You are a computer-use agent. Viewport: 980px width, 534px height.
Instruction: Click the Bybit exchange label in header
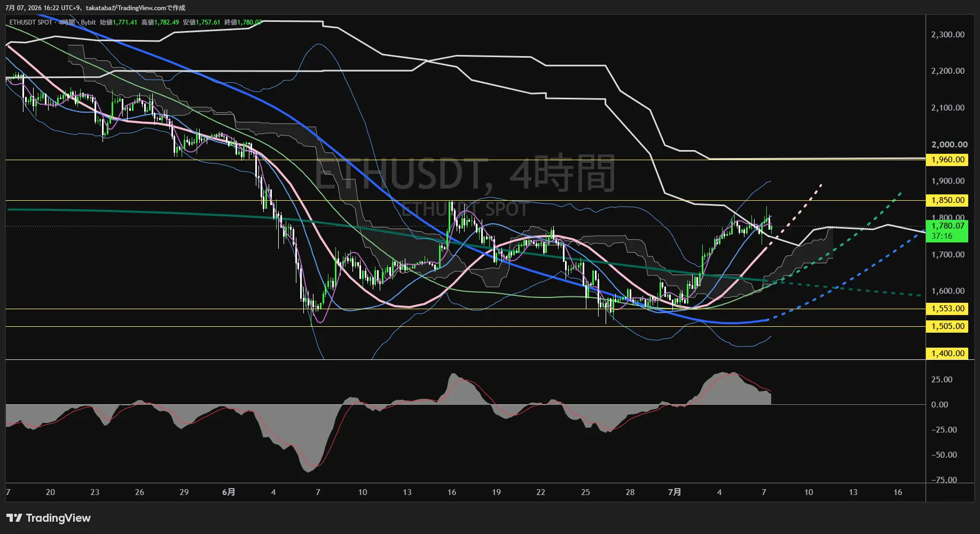(x=88, y=22)
